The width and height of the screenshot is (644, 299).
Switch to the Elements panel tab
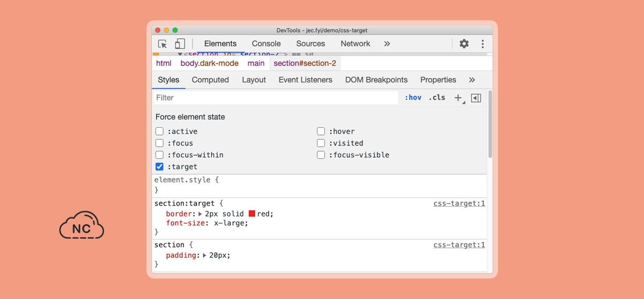[x=221, y=44]
